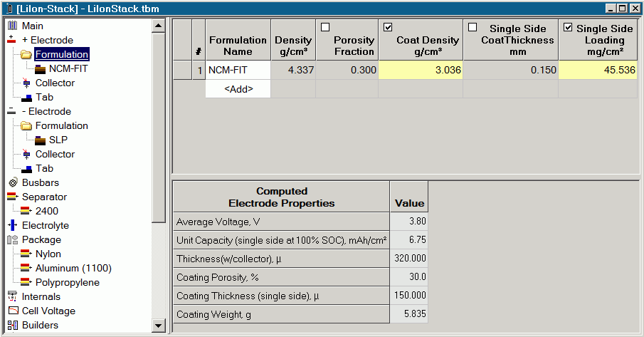Collapse the - Electrode tree node
The height and width of the screenshot is (337, 644).
12,111
